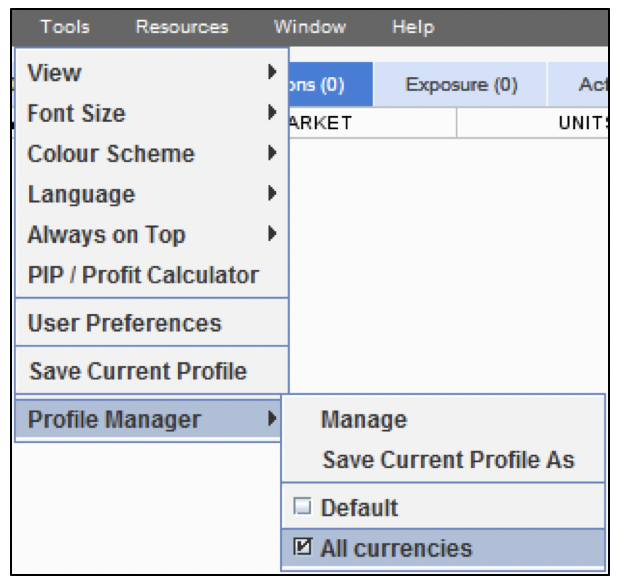
Task: Open the Help menu
Action: (x=413, y=27)
